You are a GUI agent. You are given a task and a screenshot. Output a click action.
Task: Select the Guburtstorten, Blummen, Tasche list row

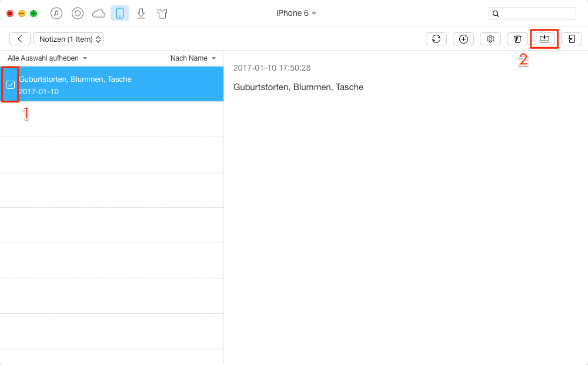(112, 84)
